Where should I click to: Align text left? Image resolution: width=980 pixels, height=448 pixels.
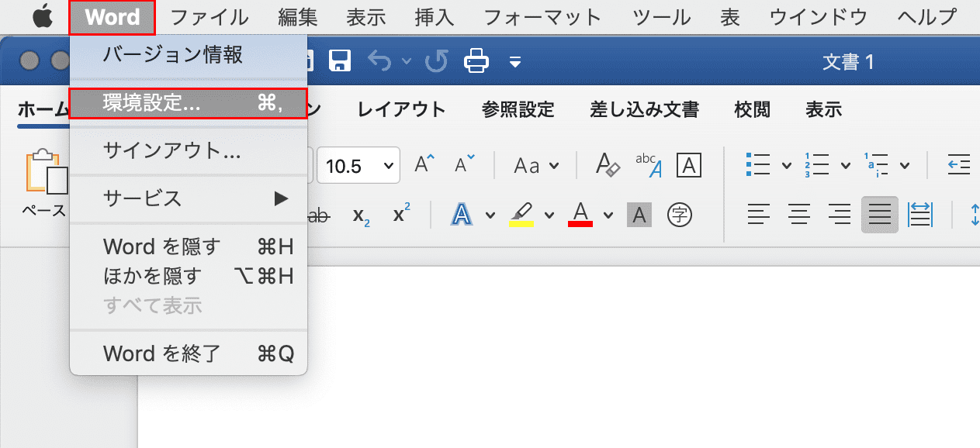[x=759, y=215]
